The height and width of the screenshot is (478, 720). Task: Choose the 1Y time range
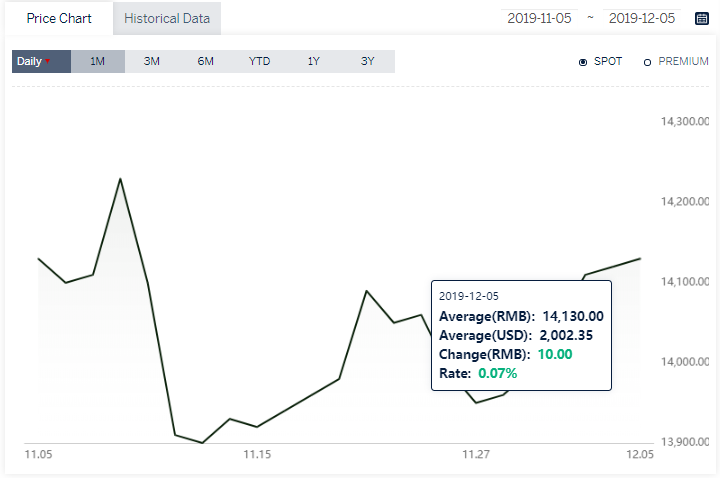click(314, 61)
